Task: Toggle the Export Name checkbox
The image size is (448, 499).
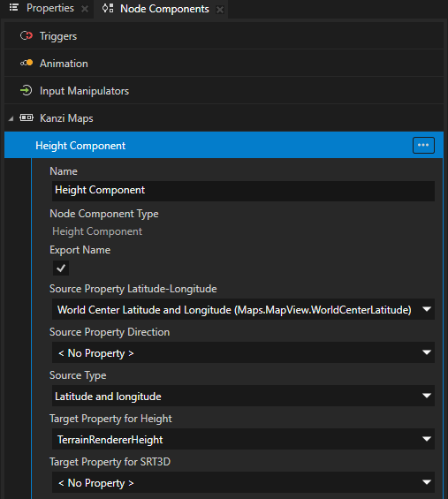Action: (x=61, y=268)
